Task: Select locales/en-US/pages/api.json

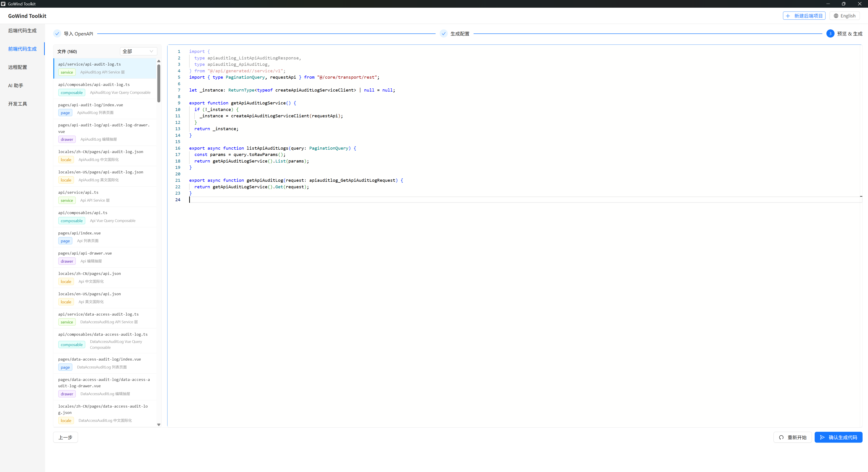Action: tap(105, 298)
